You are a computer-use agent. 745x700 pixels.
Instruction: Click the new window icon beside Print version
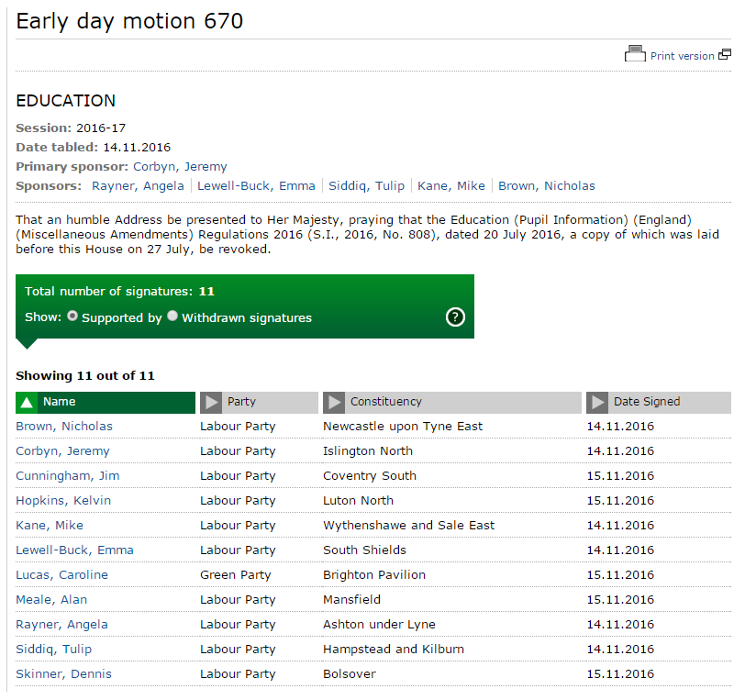(725, 54)
